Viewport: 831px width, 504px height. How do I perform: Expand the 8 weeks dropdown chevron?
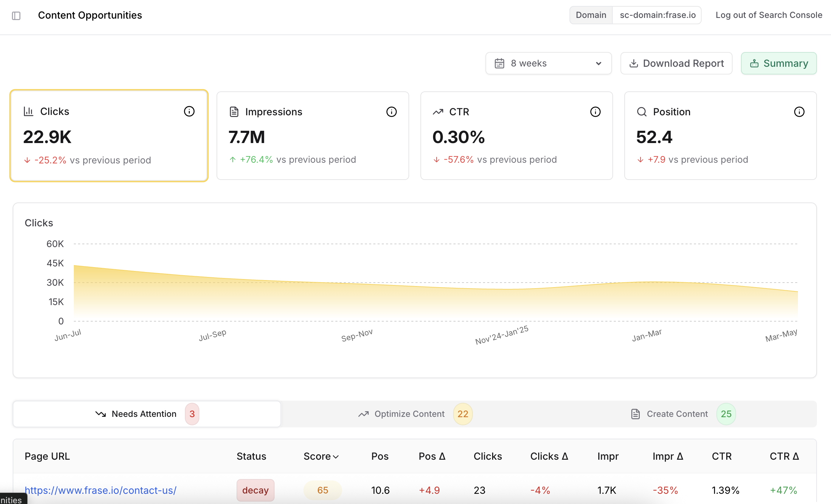click(x=599, y=64)
